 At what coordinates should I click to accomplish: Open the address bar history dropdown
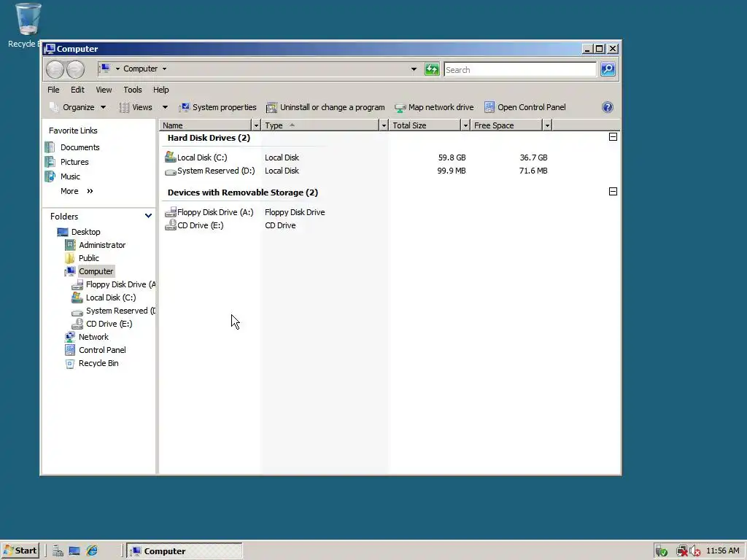[414, 69]
